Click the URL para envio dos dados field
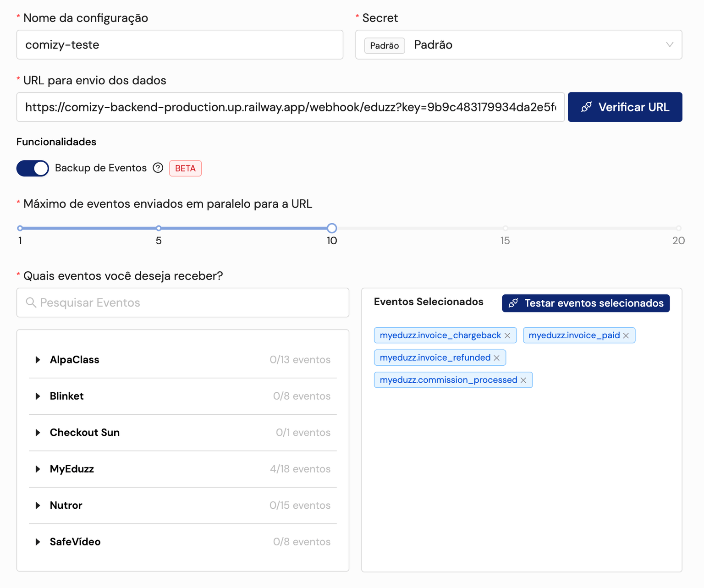The width and height of the screenshot is (704, 588). (291, 107)
